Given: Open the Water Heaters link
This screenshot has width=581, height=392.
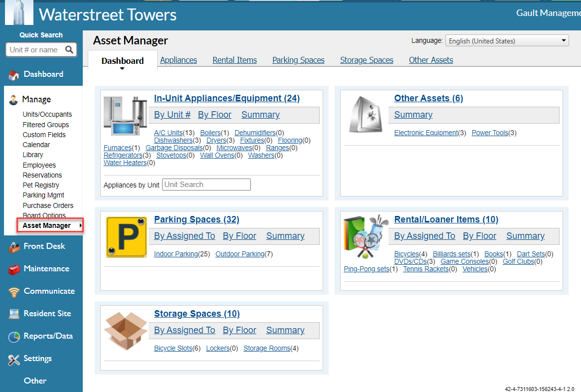Looking at the screenshot, I should click(125, 162).
